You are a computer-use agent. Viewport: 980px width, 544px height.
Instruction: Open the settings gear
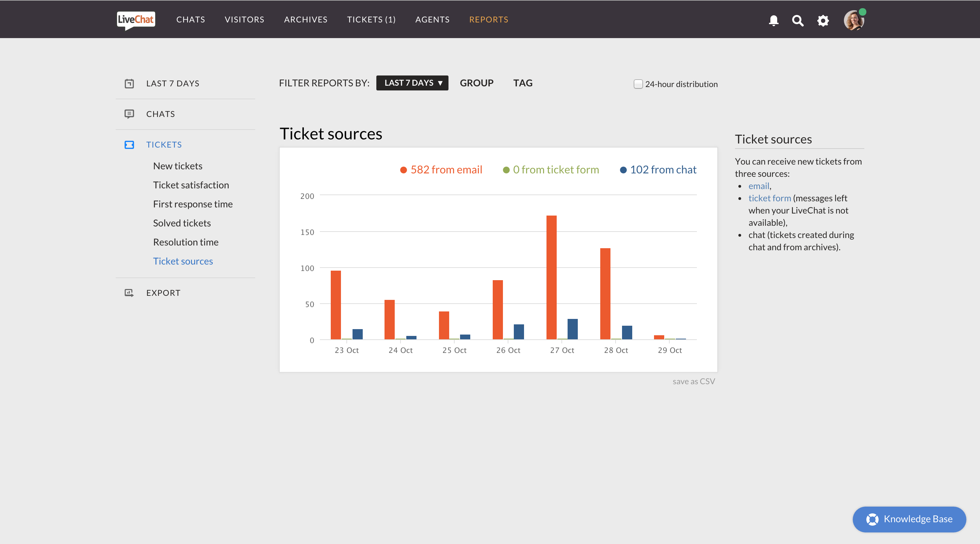pyautogui.click(x=823, y=20)
